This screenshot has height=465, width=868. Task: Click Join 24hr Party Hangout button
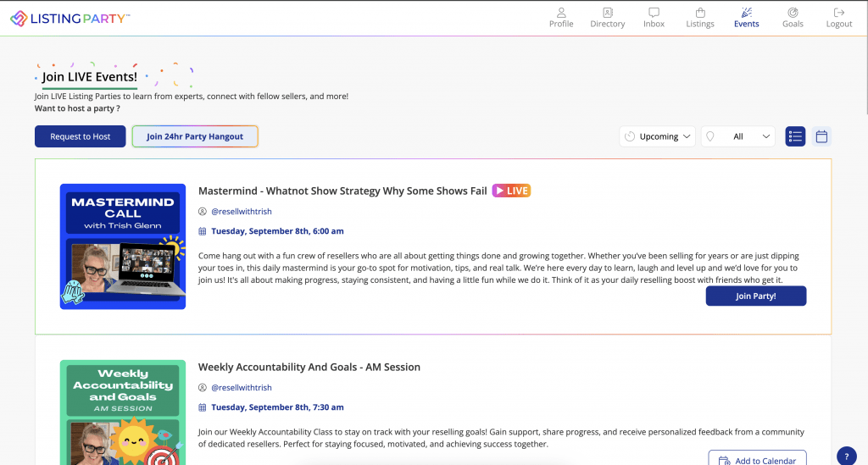pos(195,136)
